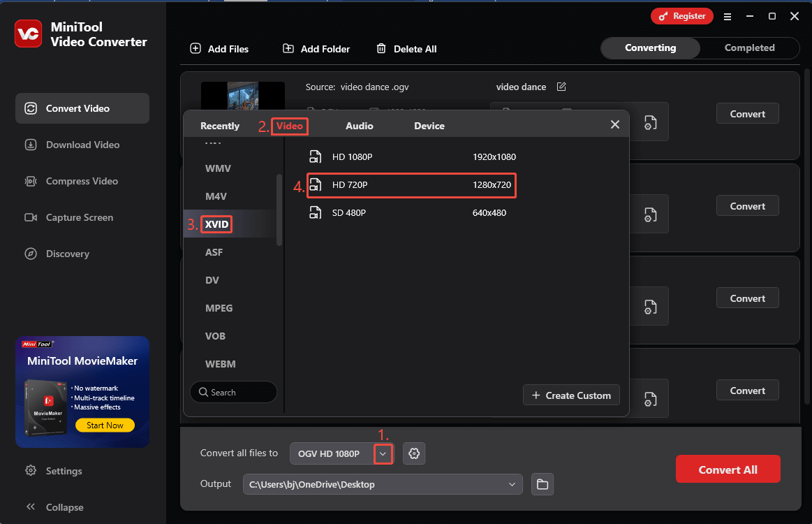Switch to the Converting tab

651,48
